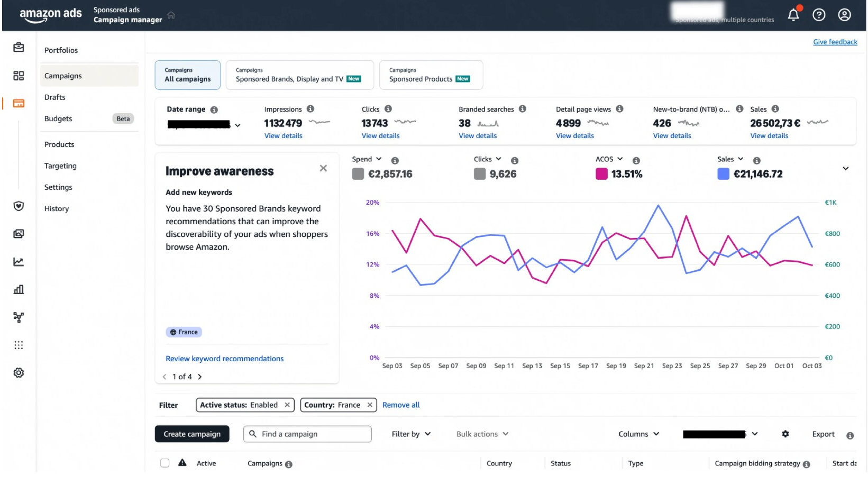Collapse the chart panel chevron at right

coord(846,169)
